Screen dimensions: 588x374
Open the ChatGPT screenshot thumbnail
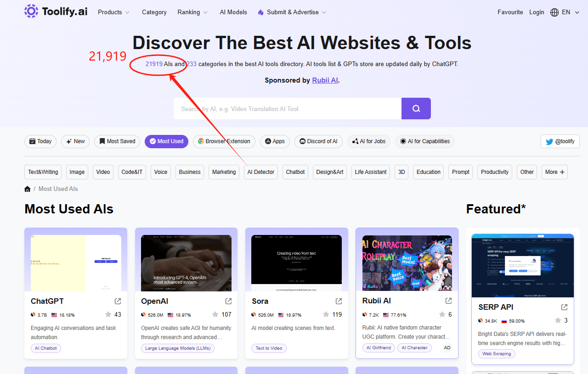76,263
